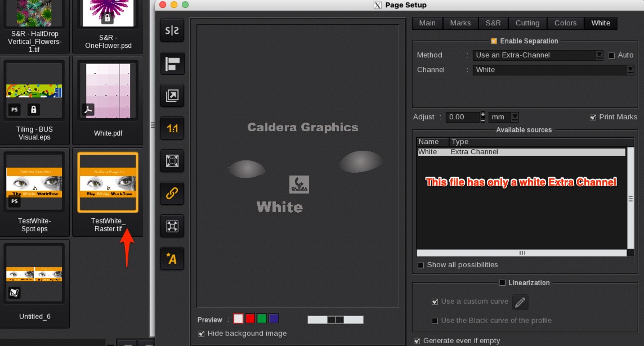Image resolution: width=644 pixels, height=346 pixels.
Task: Enable the Auto method checkbox
Action: [612, 56]
